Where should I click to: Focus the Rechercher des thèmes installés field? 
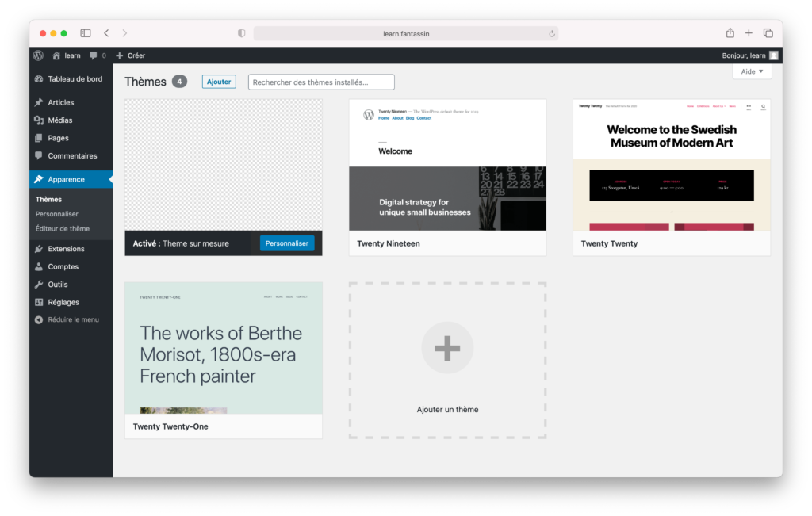tap(321, 82)
